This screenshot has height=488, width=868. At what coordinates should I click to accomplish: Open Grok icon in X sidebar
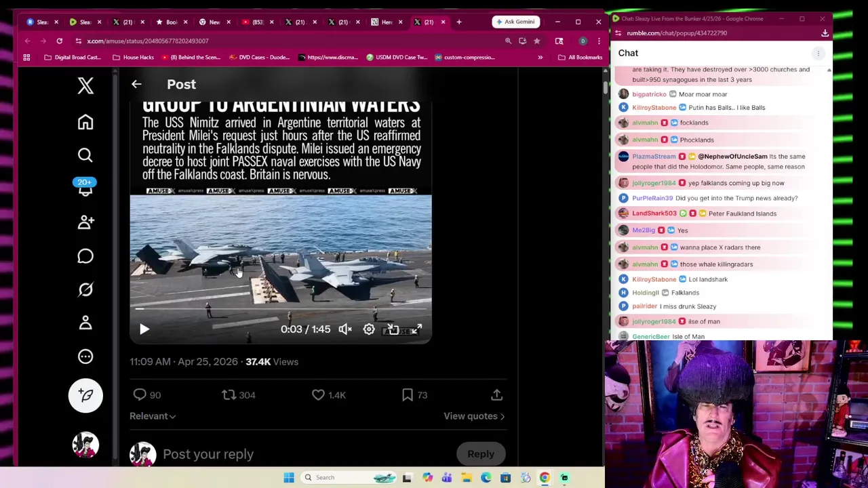click(x=85, y=289)
